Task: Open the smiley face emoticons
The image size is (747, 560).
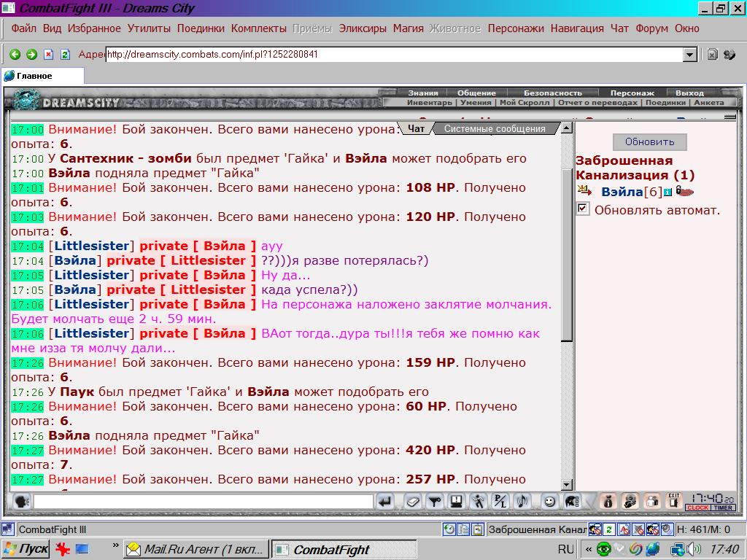Action: (x=550, y=502)
